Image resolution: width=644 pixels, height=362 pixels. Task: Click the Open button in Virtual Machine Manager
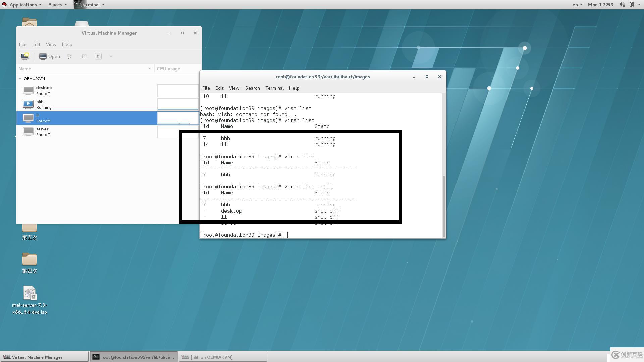point(50,56)
